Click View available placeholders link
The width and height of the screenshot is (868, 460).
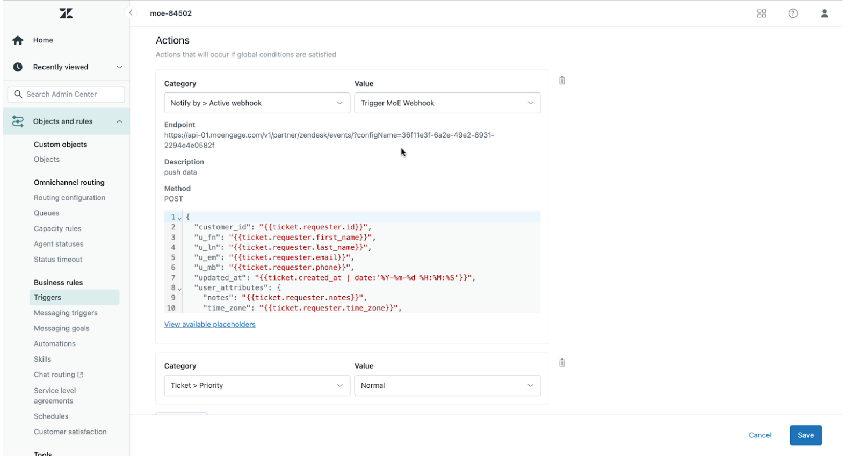pyautogui.click(x=210, y=325)
